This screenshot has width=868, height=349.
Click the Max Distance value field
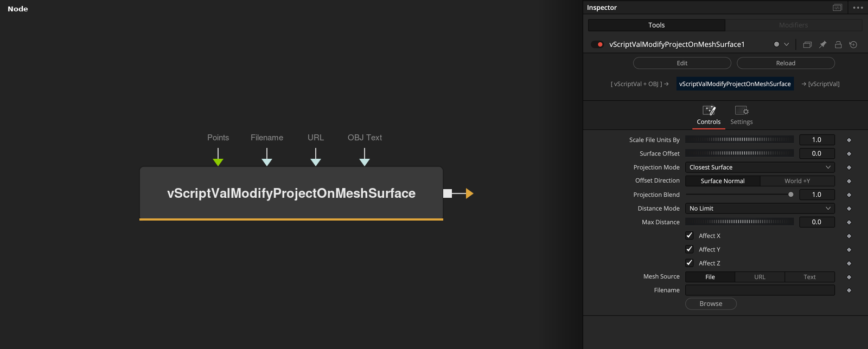coord(816,222)
